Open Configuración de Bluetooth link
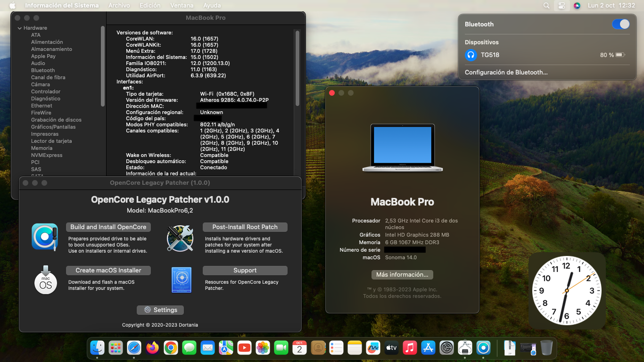Viewport: 644px width, 362px height. click(506, 73)
